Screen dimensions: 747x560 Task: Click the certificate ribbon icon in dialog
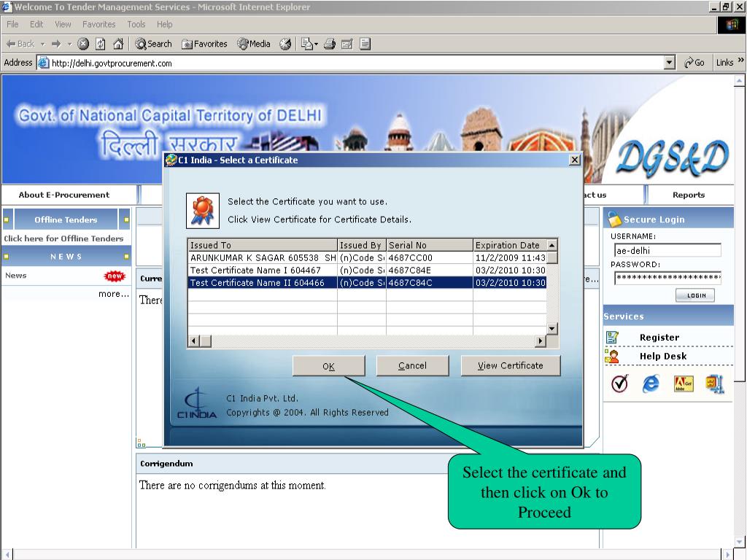click(x=203, y=211)
